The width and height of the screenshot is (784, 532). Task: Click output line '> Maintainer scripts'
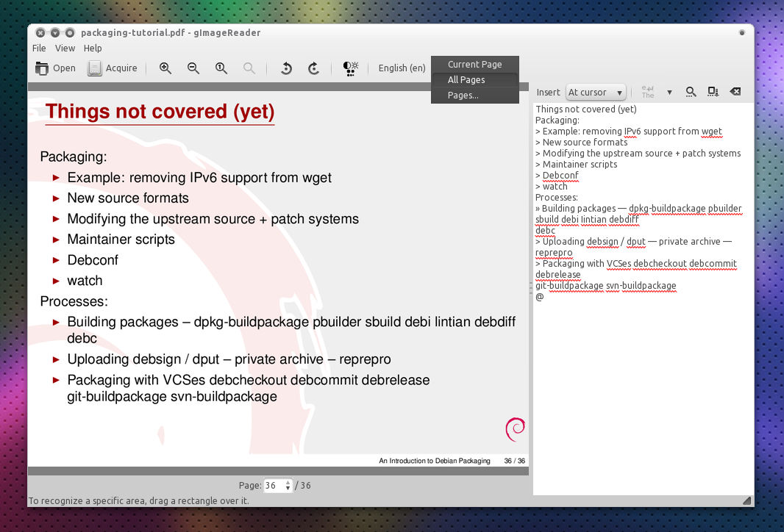[x=576, y=165]
